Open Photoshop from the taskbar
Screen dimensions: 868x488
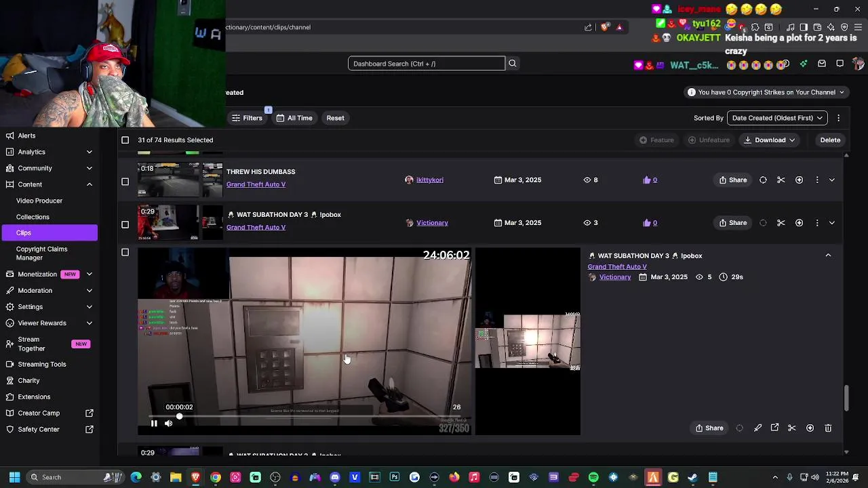pos(395,477)
